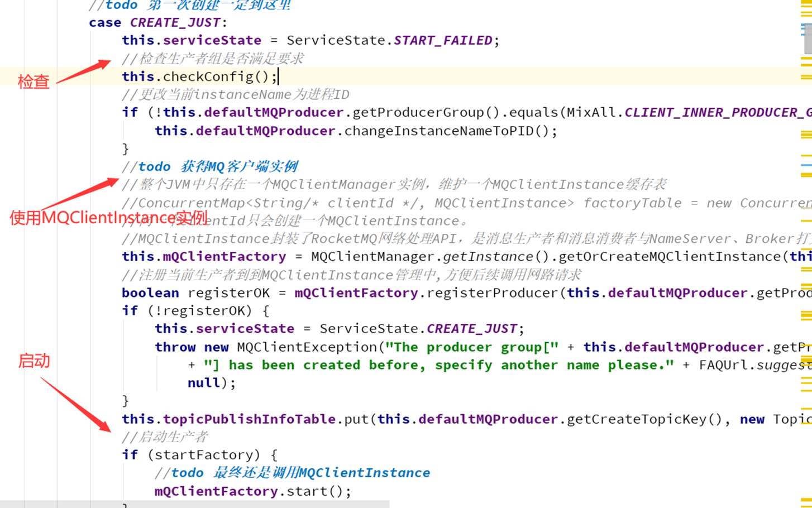The height and width of the screenshot is (508, 812).
Task: Click the MQClientException class name
Action: tap(307, 347)
